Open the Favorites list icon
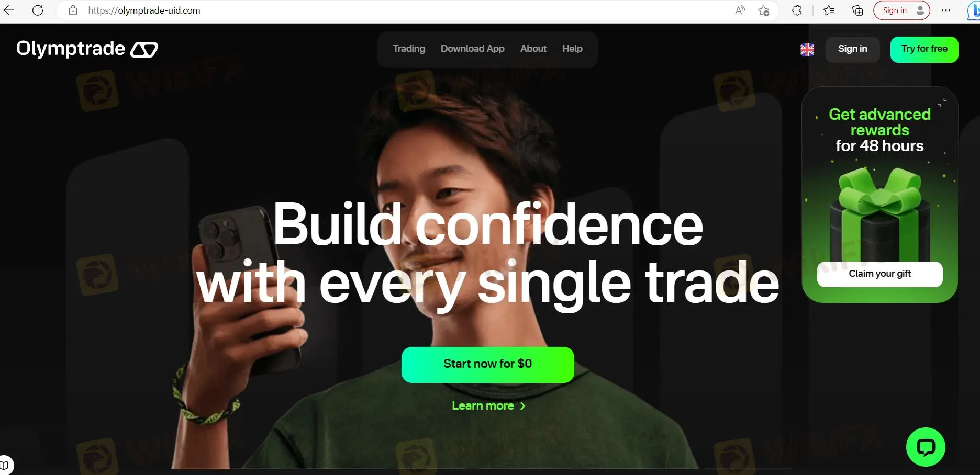This screenshot has height=475, width=980. pyautogui.click(x=829, y=10)
